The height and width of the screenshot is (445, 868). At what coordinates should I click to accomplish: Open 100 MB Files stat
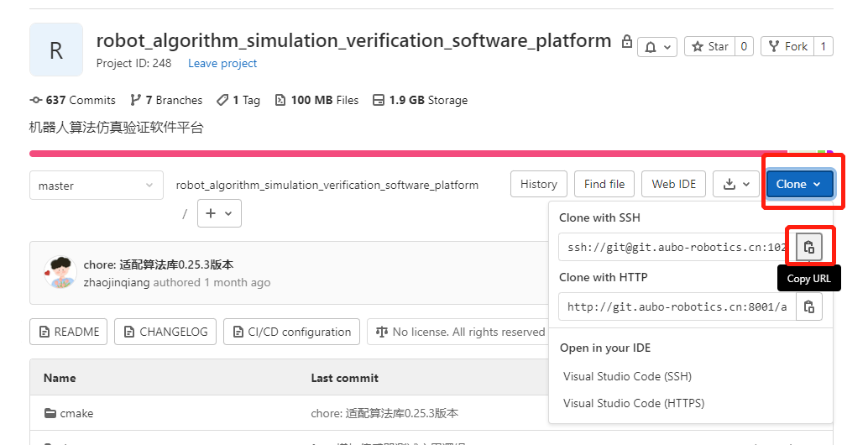pyautogui.click(x=316, y=100)
